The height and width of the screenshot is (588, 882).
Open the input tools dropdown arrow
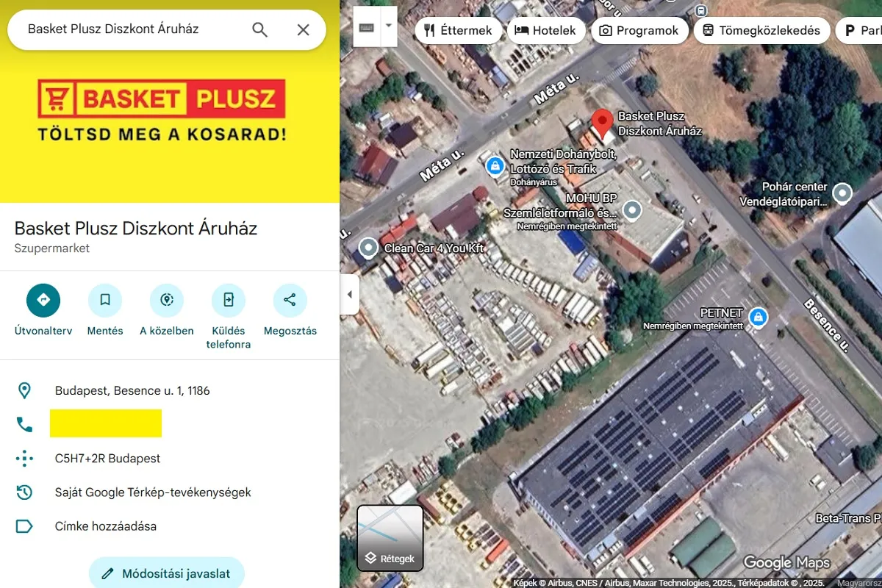click(389, 25)
